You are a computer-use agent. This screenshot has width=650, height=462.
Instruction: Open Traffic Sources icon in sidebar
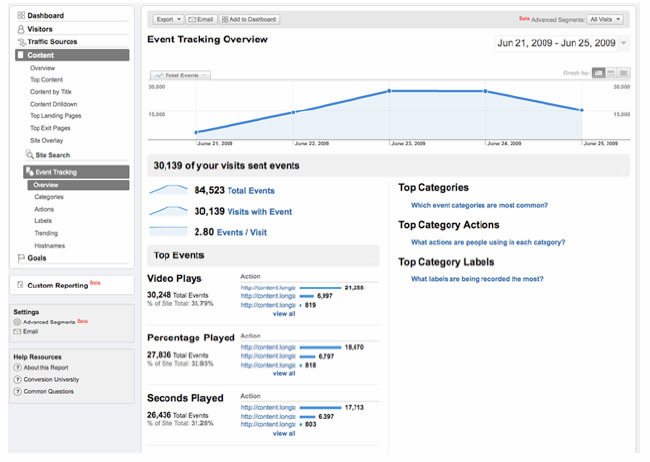[x=21, y=42]
